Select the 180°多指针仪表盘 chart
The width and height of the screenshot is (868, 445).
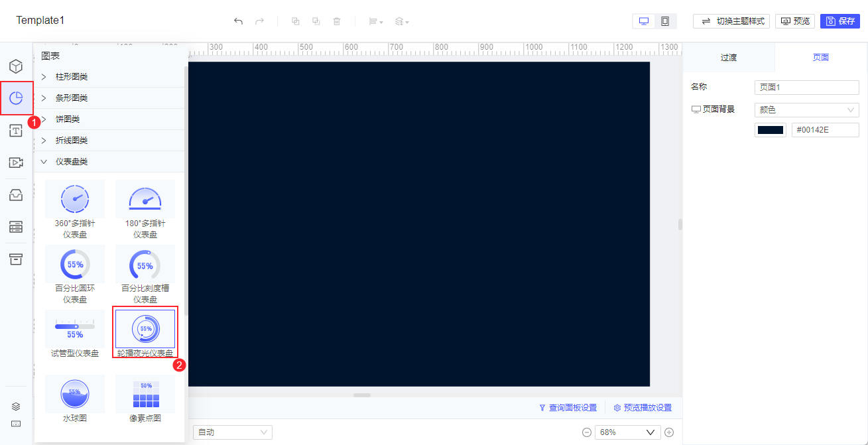(145, 210)
